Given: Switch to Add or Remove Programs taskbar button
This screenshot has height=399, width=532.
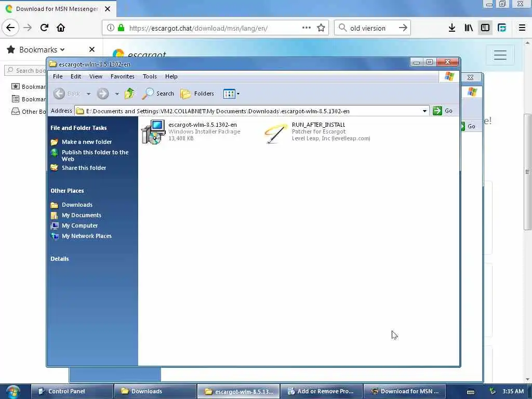Looking at the screenshot, I should tap(321, 391).
